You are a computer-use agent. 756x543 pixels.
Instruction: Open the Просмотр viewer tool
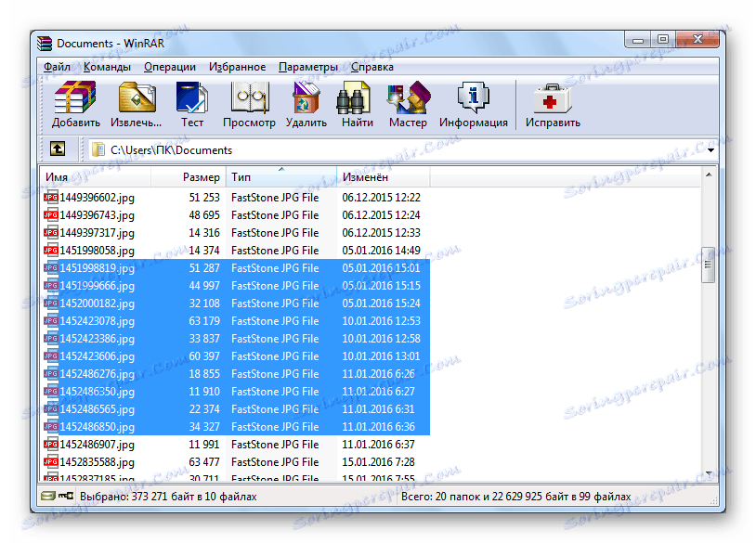(249, 105)
